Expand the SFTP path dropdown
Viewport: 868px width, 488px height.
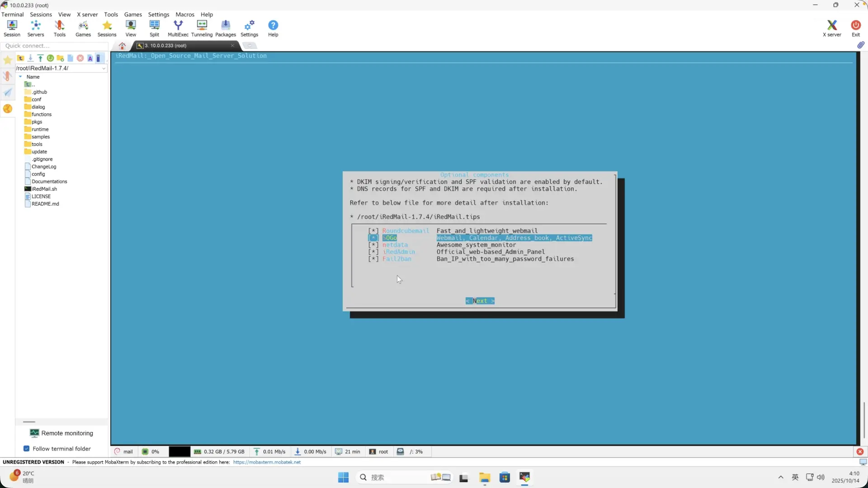tap(104, 69)
